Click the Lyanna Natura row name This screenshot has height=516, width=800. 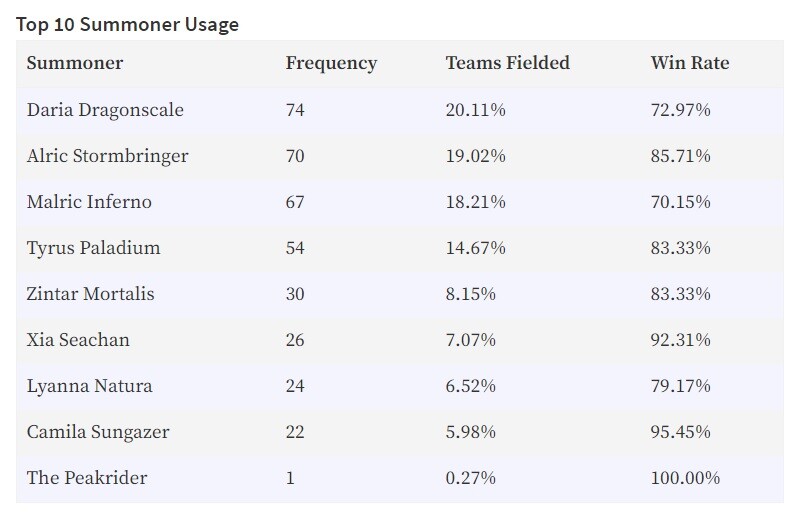click(x=89, y=386)
